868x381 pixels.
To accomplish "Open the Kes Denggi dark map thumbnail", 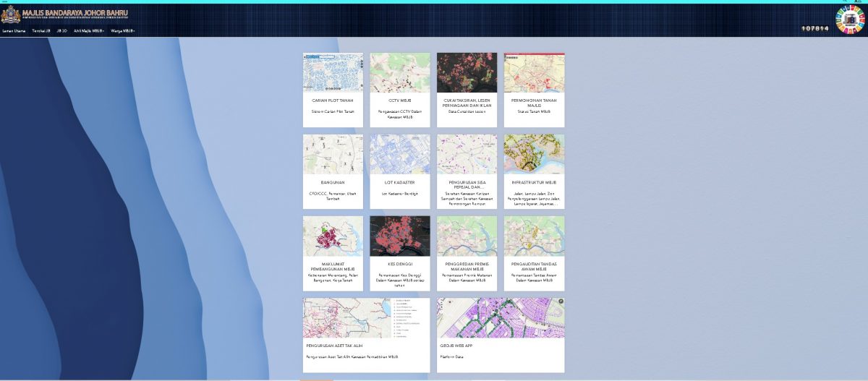I will [x=400, y=236].
